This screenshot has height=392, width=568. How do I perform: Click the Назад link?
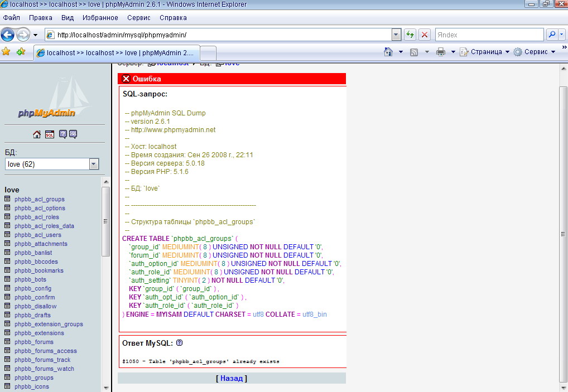(232, 378)
